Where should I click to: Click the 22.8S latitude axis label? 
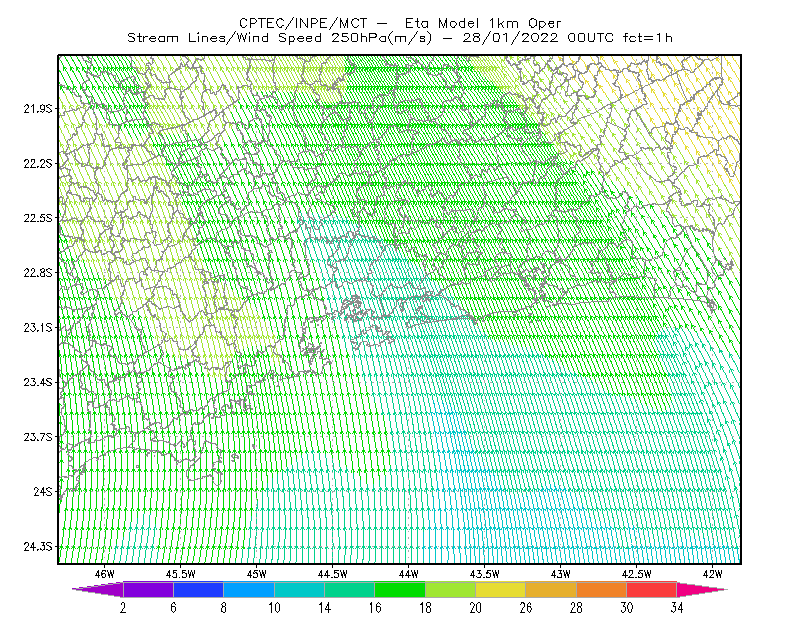coord(38,273)
